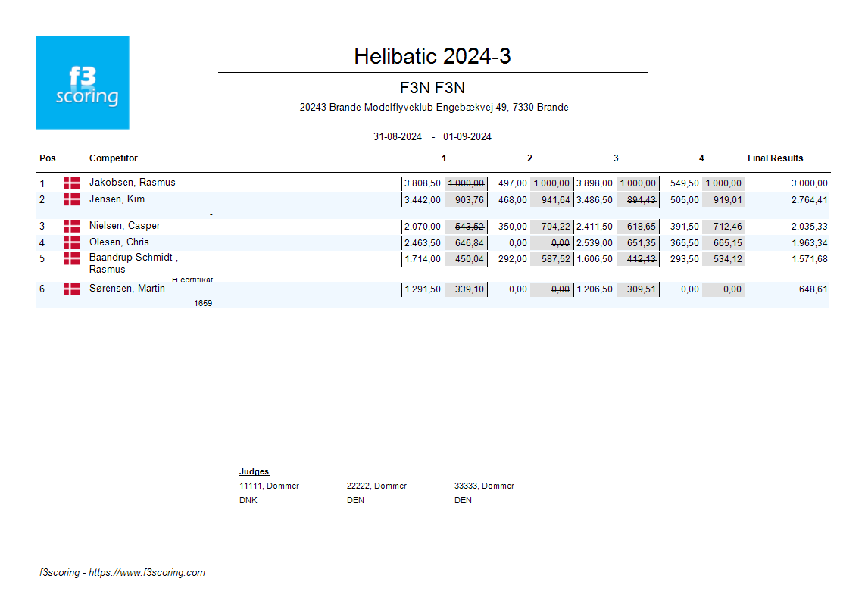The height and width of the screenshot is (616, 865).
Task: Click struck-through score 894,43
Action: click(x=642, y=200)
